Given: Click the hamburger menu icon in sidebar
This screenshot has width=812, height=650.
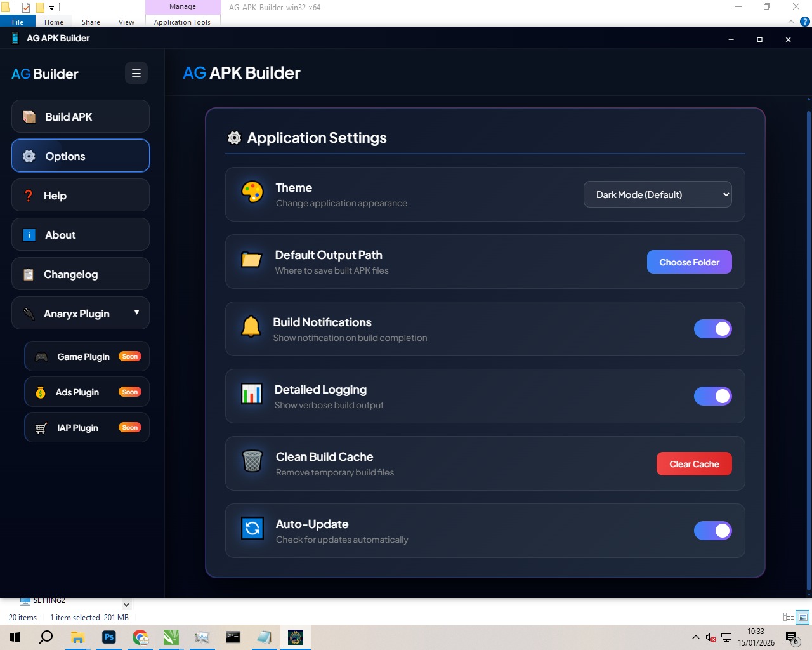Looking at the screenshot, I should (136, 74).
